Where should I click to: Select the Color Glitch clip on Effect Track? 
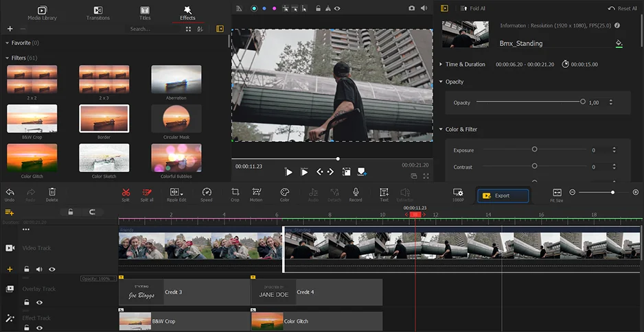[x=317, y=321]
